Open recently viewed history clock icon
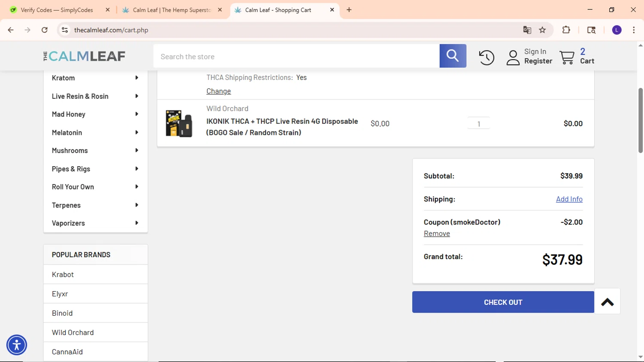644x362 pixels. pyautogui.click(x=486, y=57)
